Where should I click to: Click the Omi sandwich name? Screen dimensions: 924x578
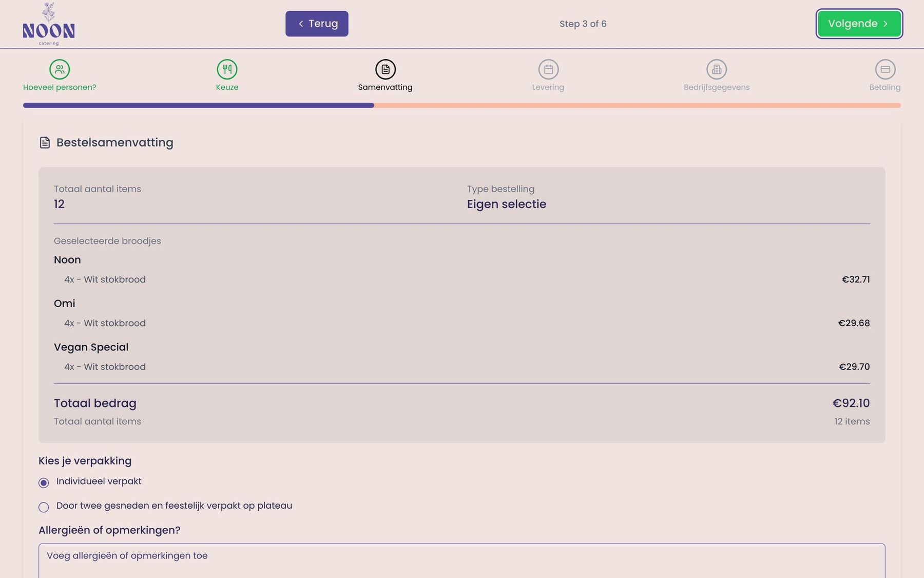65,304
